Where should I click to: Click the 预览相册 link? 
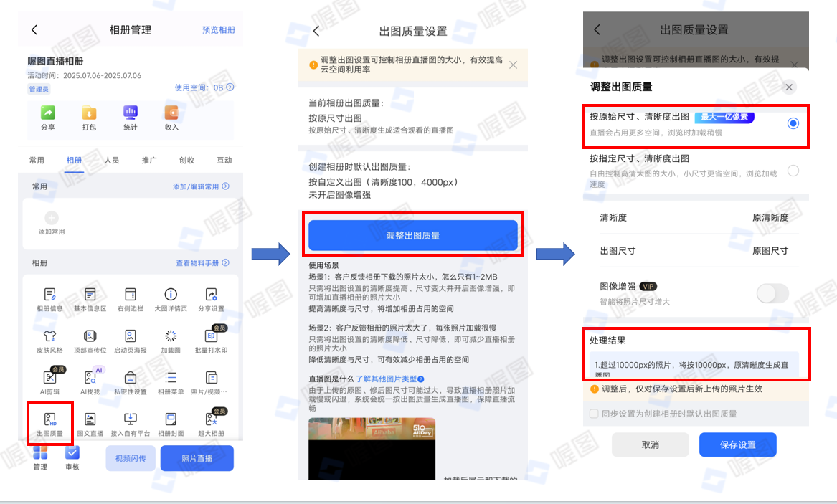tap(218, 30)
